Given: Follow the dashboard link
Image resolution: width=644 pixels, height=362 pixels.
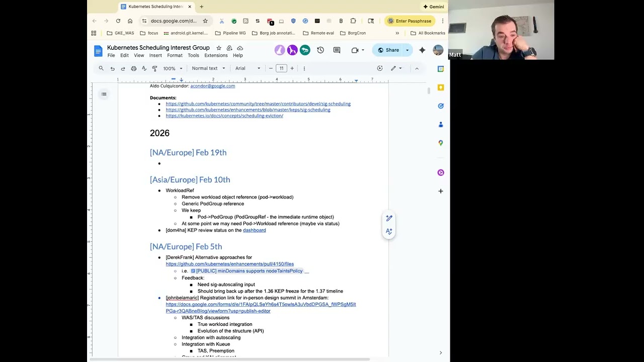Looking at the screenshot, I should click(x=255, y=230).
